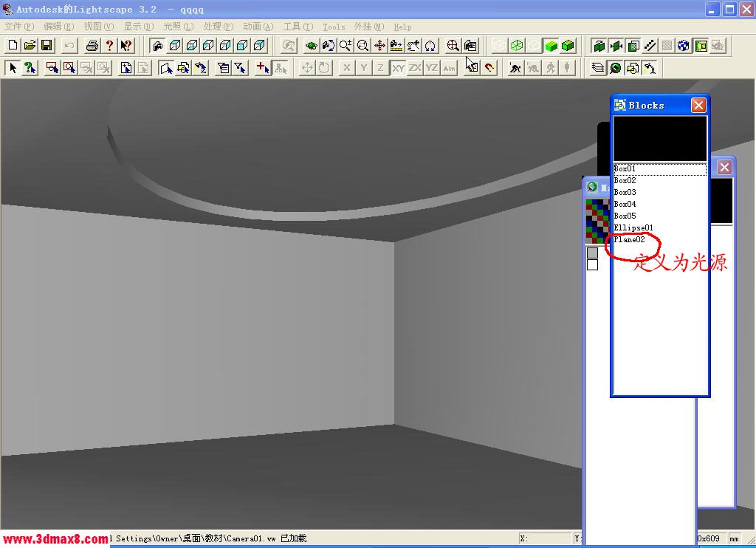
Task: Open the 编辑(E) menu
Action: 59,27
